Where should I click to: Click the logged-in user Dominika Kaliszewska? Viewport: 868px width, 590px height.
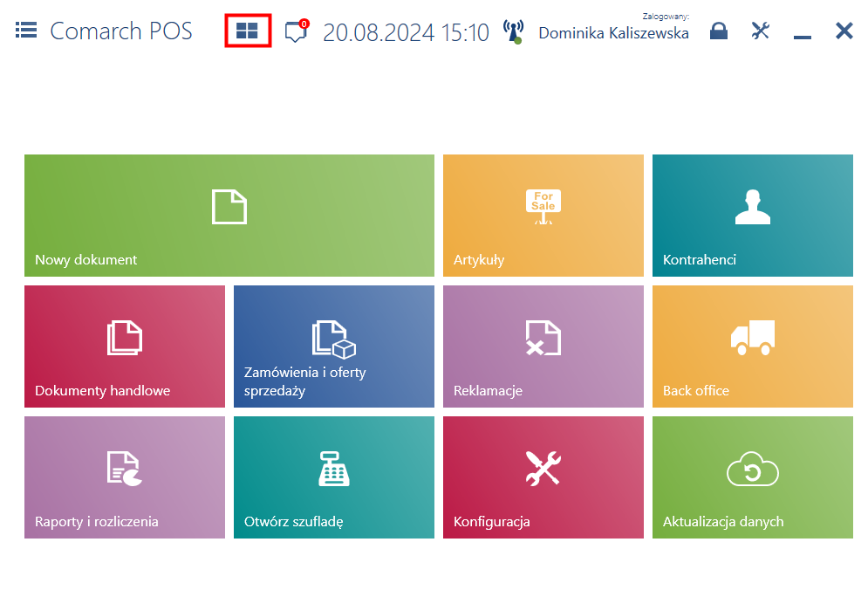[x=613, y=33]
